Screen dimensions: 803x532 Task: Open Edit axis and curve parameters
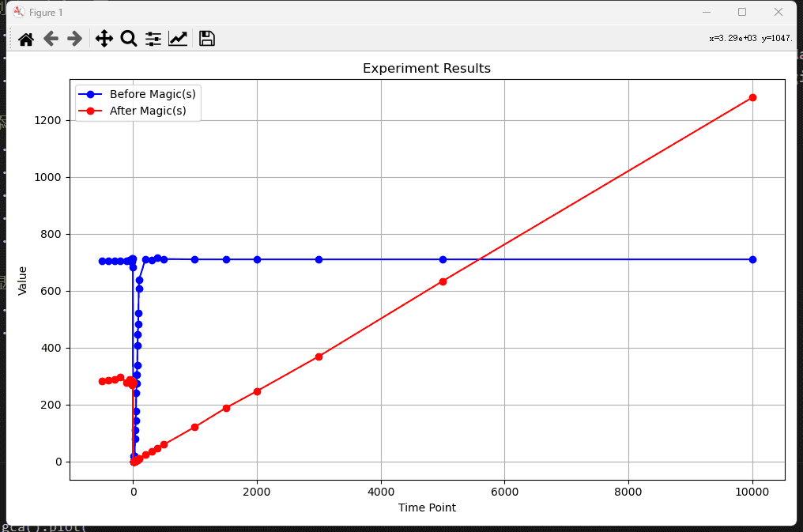[178, 39]
